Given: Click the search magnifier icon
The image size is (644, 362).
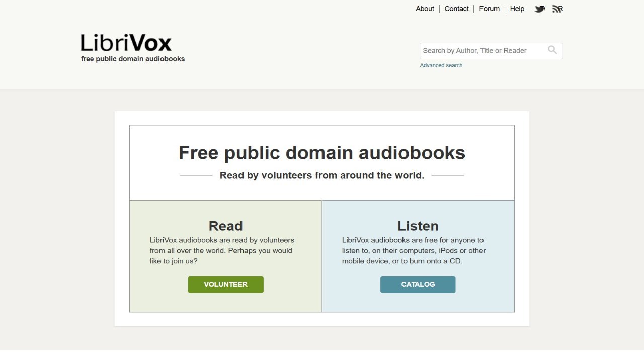Looking at the screenshot, I should tap(552, 50).
